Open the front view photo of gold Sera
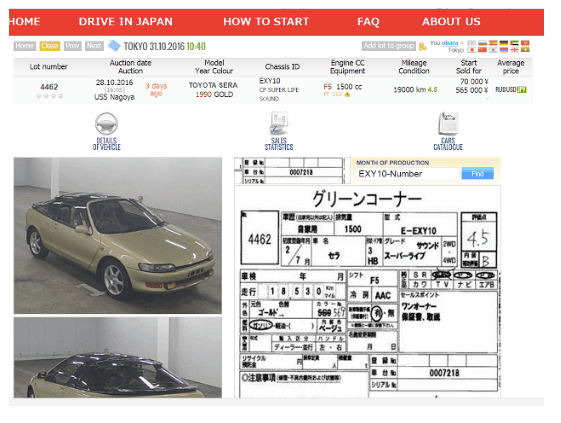The height and width of the screenshot is (423, 561). click(118, 235)
